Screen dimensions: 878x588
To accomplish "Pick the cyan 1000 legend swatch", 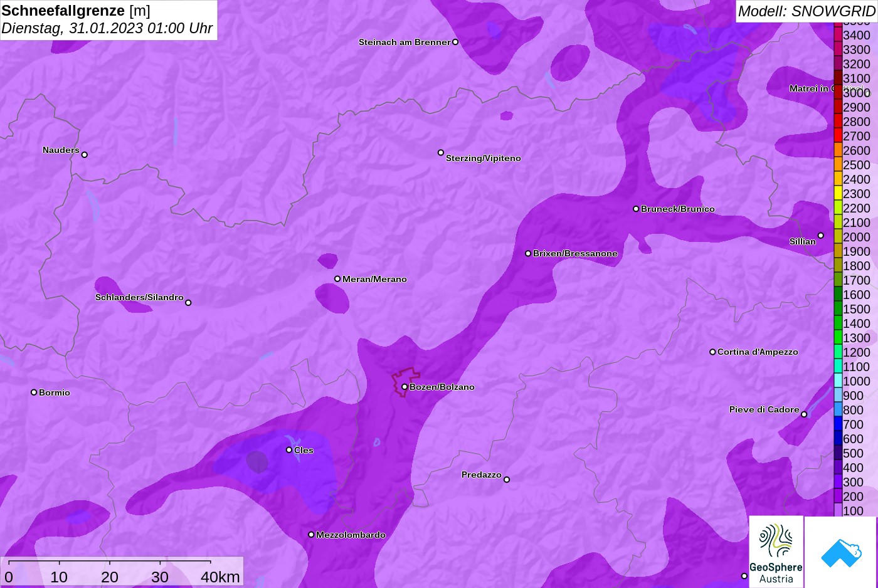I will 838,381.
